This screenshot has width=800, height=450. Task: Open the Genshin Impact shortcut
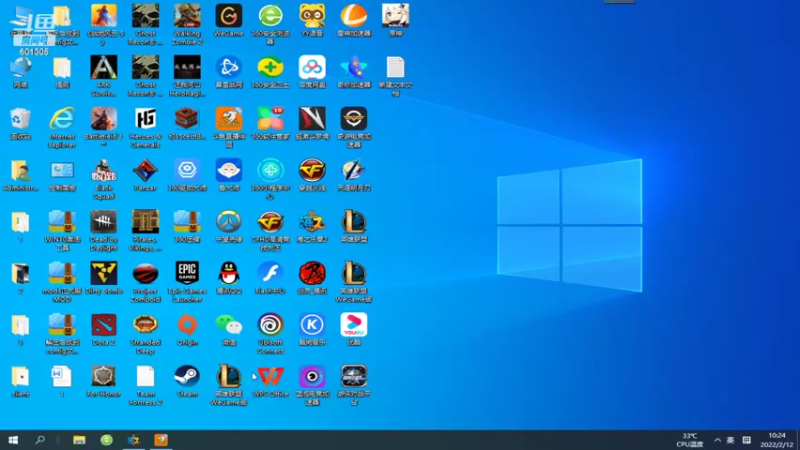[395, 20]
